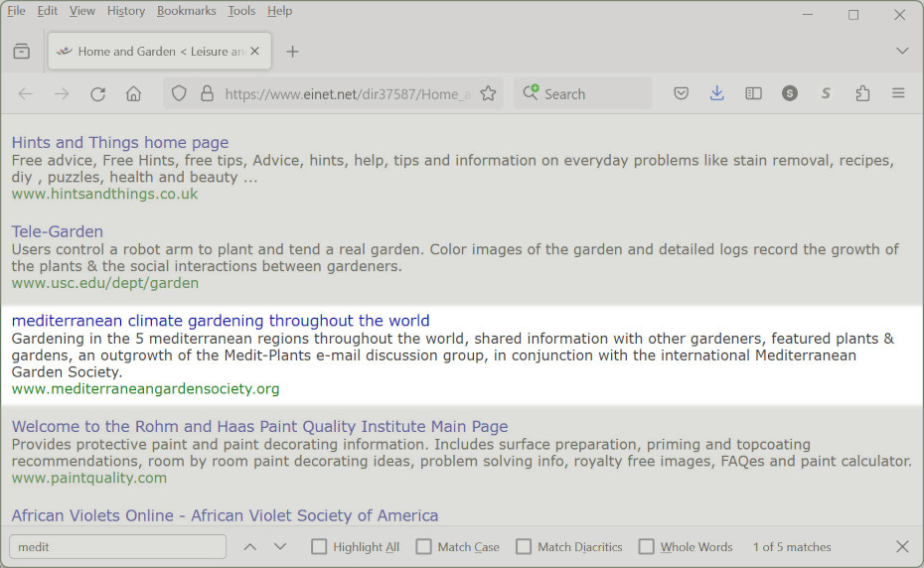Open the Tele-Garden link
Image resolution: width=924 pixels, height=568 pixels.
tap(58, 231)
